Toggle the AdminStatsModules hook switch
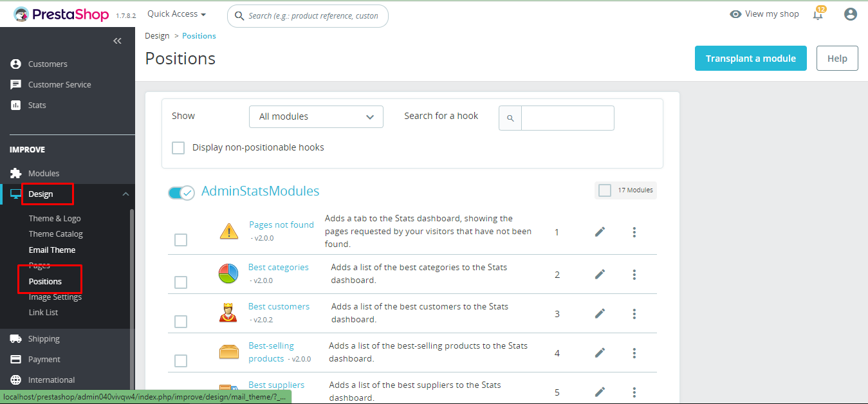 [181, 192]
